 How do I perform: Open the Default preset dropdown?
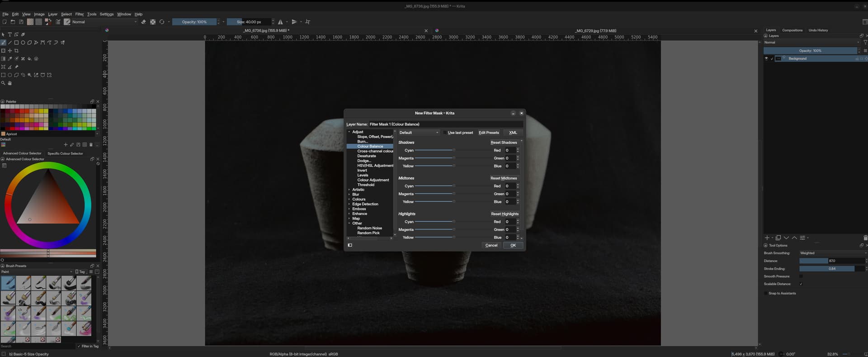tap(419, 133)
